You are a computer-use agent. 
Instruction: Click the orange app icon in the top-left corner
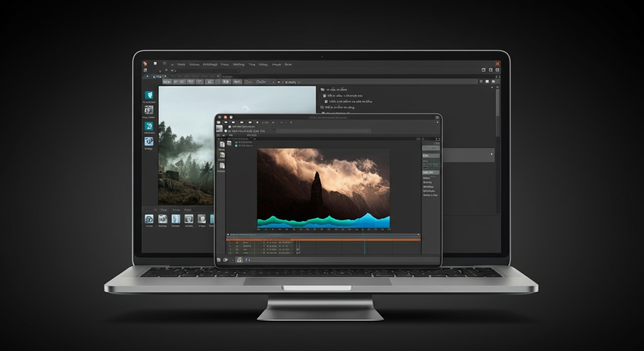coord(145,64)
